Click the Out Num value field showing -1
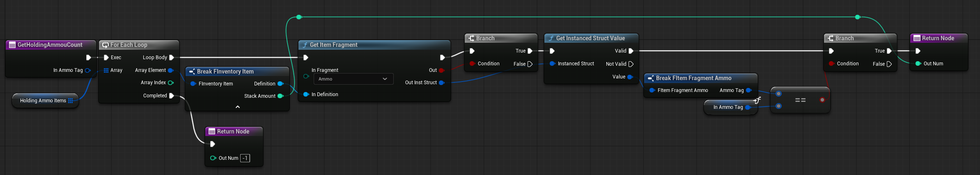 click(x=245, y=158)
